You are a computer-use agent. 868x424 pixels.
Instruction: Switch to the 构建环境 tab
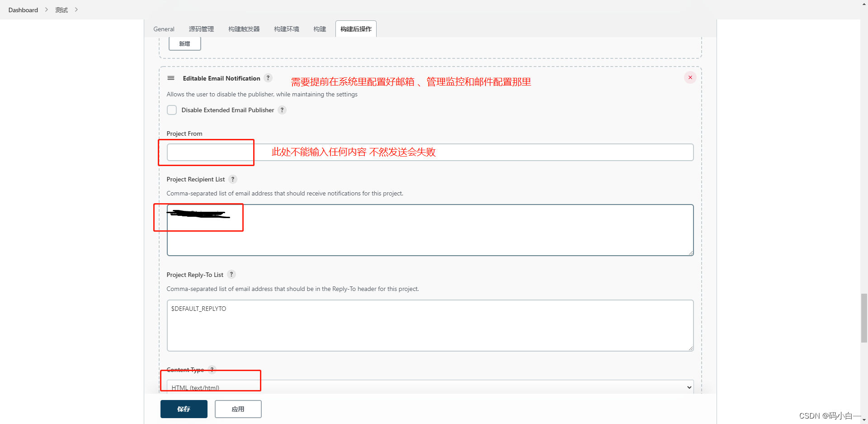pyautogui.click(x=286, y=29)
